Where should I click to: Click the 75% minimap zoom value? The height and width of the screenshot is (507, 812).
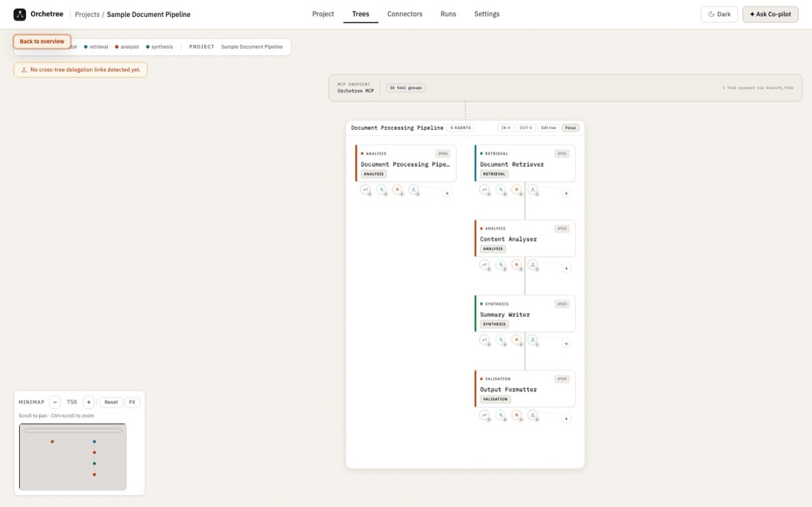point(72,402)
